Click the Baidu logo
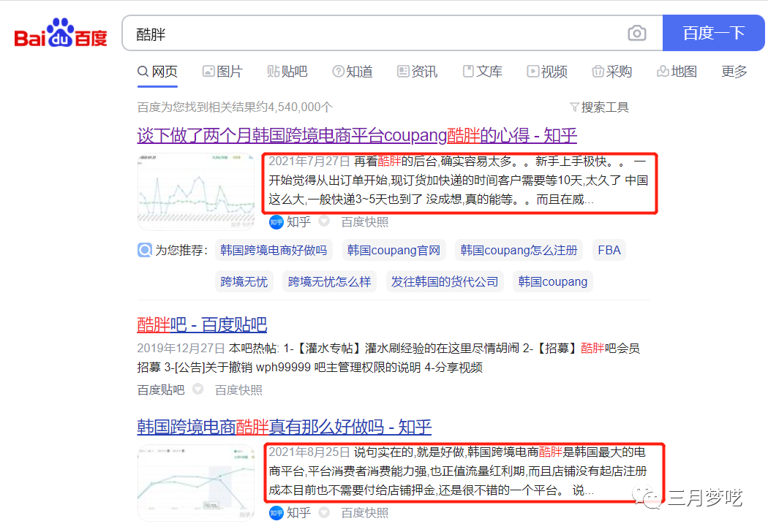The width and height of the screenshot is (768, 532). [61, 34]
